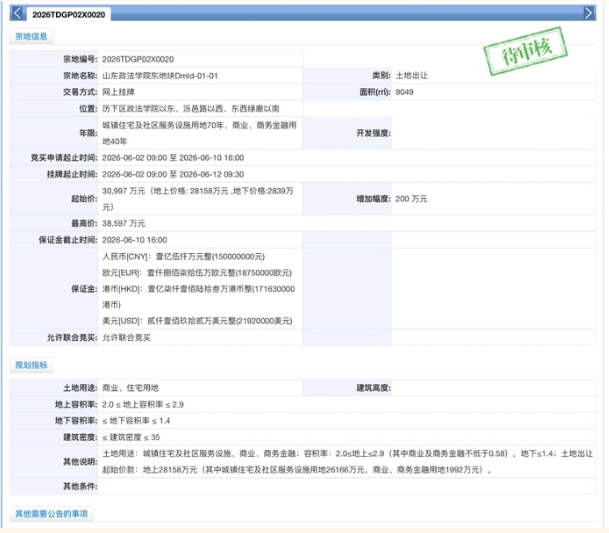Click increment value 200 万元
The height and width of the screenshot is (533, 609).
[411, 199]
